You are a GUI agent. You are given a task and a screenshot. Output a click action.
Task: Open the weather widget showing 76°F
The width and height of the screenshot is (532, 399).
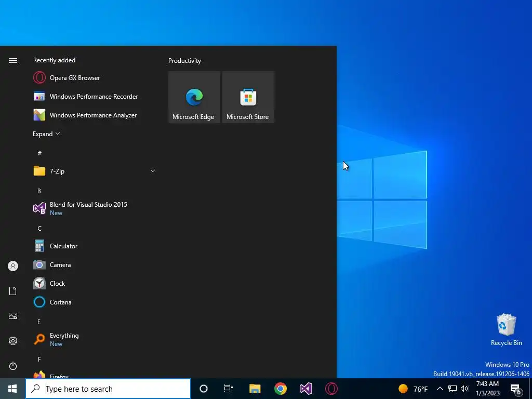[x=413, y=389]
